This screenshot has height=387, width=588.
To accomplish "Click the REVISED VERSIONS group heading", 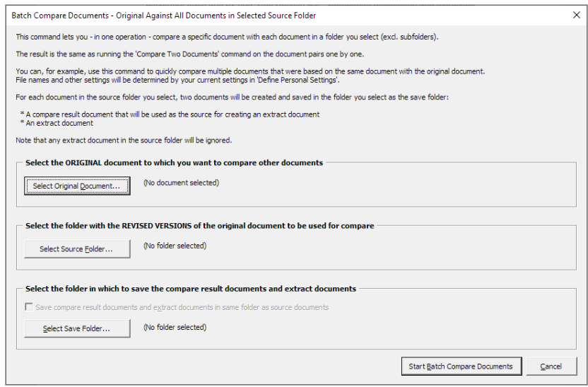I will [x=199, y=225].
